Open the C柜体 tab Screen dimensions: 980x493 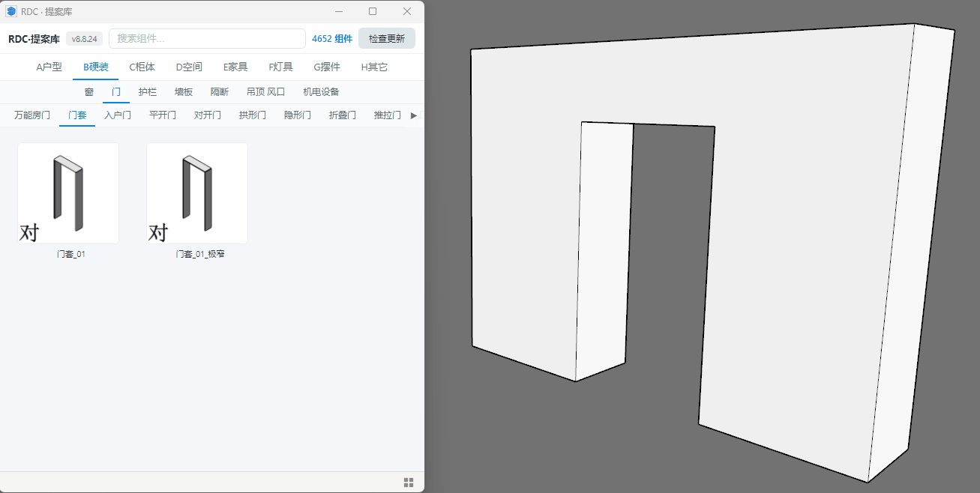pyautogui.click(x=142, y=67)
